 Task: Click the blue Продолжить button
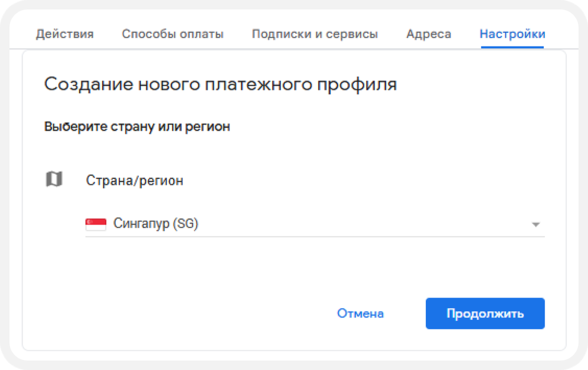(485, 313)
